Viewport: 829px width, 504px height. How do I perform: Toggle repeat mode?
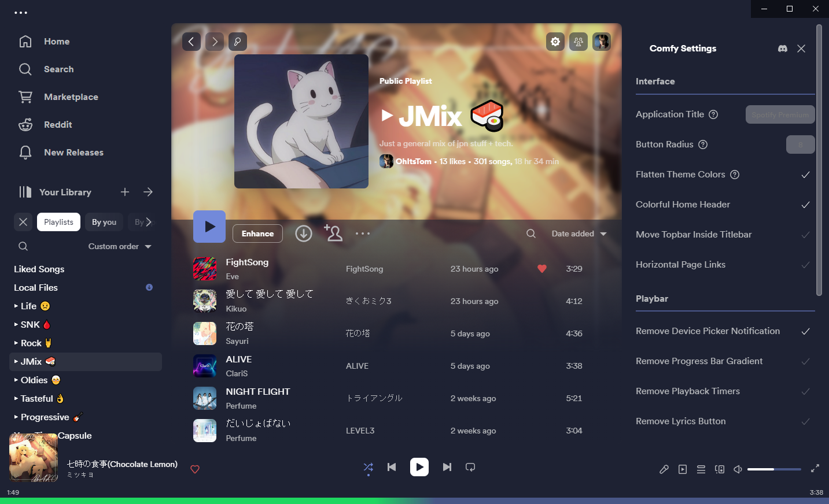click(470, 467)
